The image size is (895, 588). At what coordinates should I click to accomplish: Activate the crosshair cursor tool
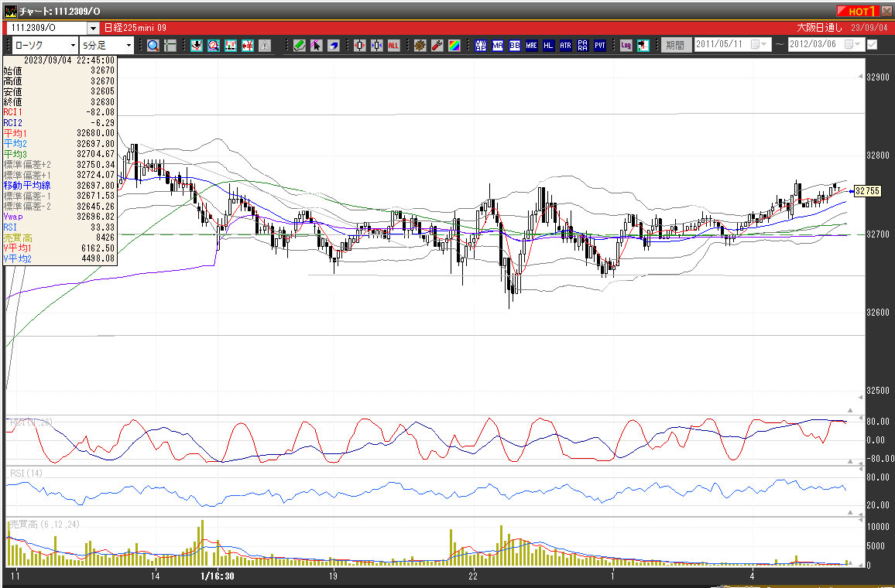point(170,46)
